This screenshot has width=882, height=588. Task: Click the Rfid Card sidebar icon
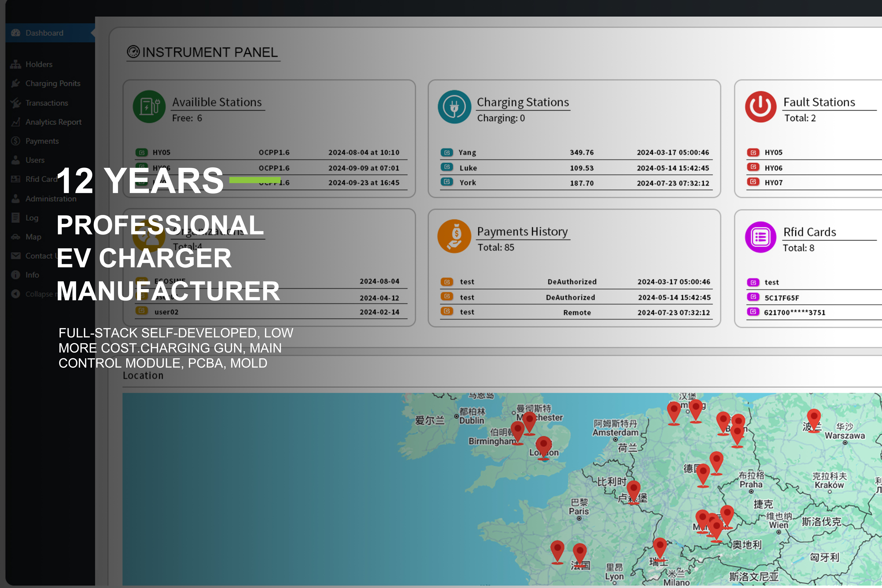click(x=15, y=179)
